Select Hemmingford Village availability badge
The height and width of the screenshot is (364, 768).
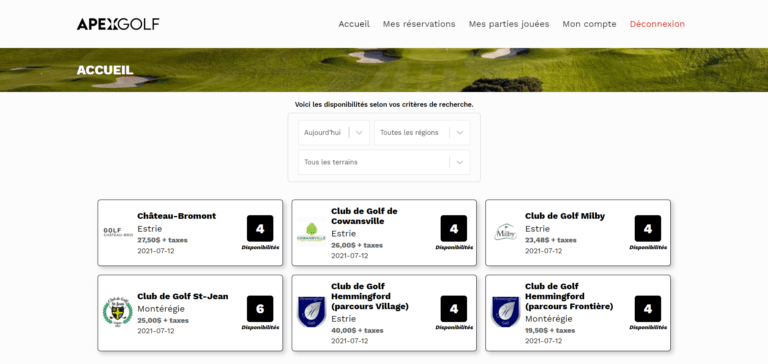[x=454, y=309]
